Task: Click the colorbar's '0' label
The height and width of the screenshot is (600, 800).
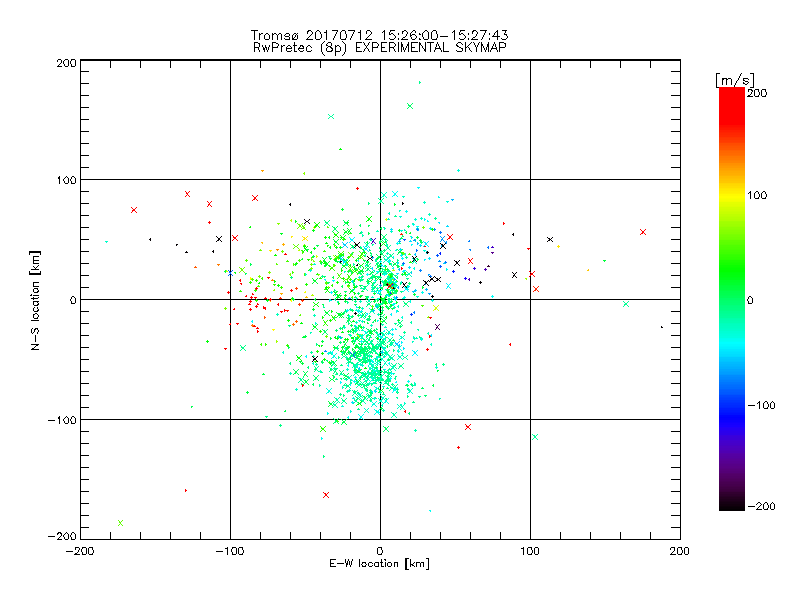Action: click(x=750, y=301)
